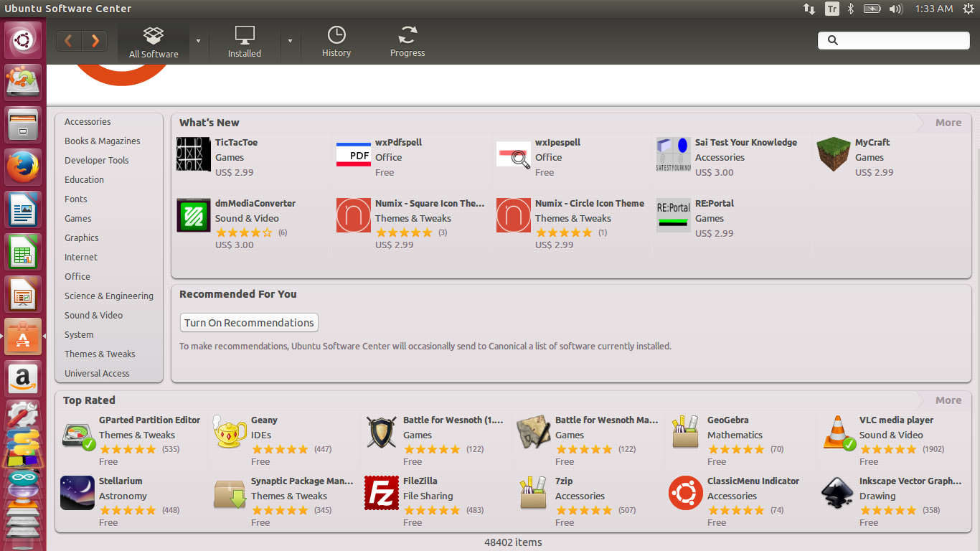980x551 pixels.
Task: Click Turn On Recommendations button
Action: pyautogui.click(x=249, y=323)
